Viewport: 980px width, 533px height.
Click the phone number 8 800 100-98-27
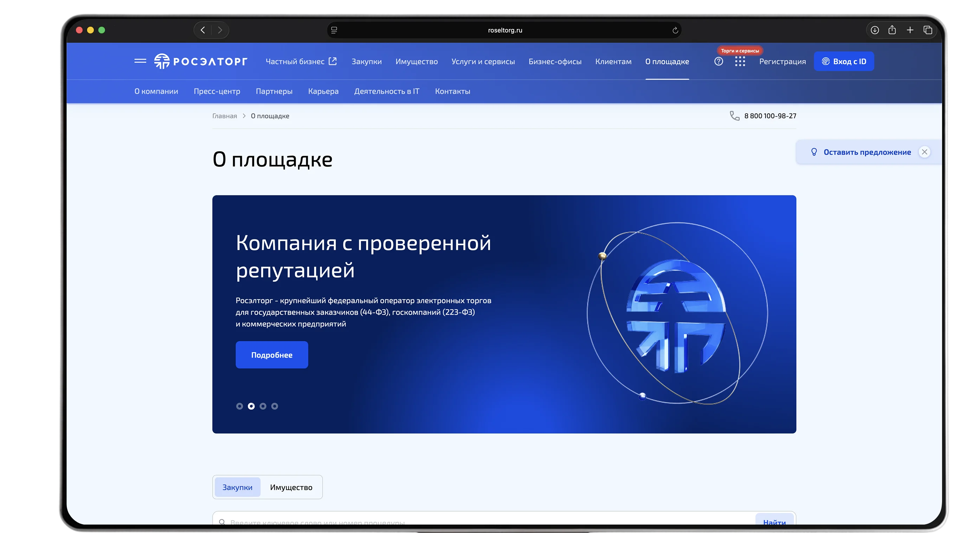point(770,116)
